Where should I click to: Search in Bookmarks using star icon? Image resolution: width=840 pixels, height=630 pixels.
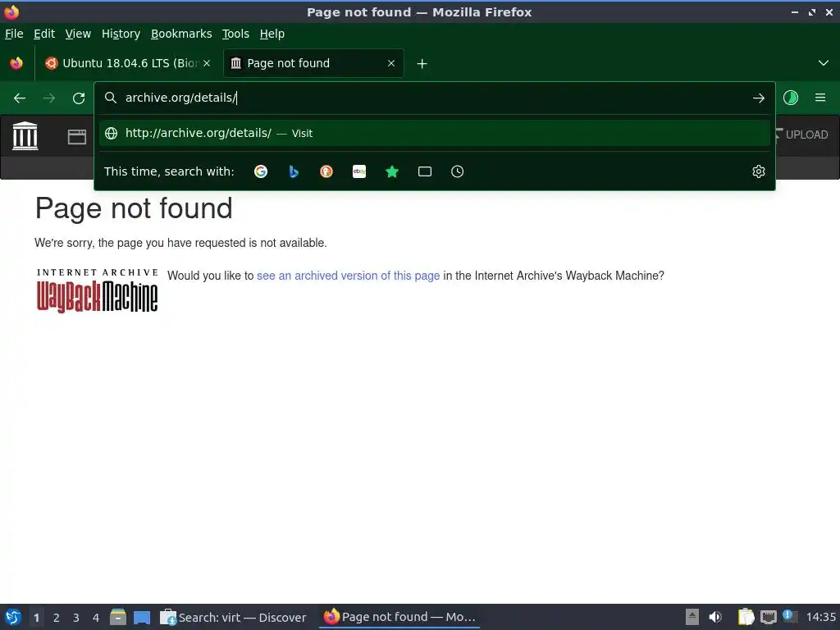point(392,171)
